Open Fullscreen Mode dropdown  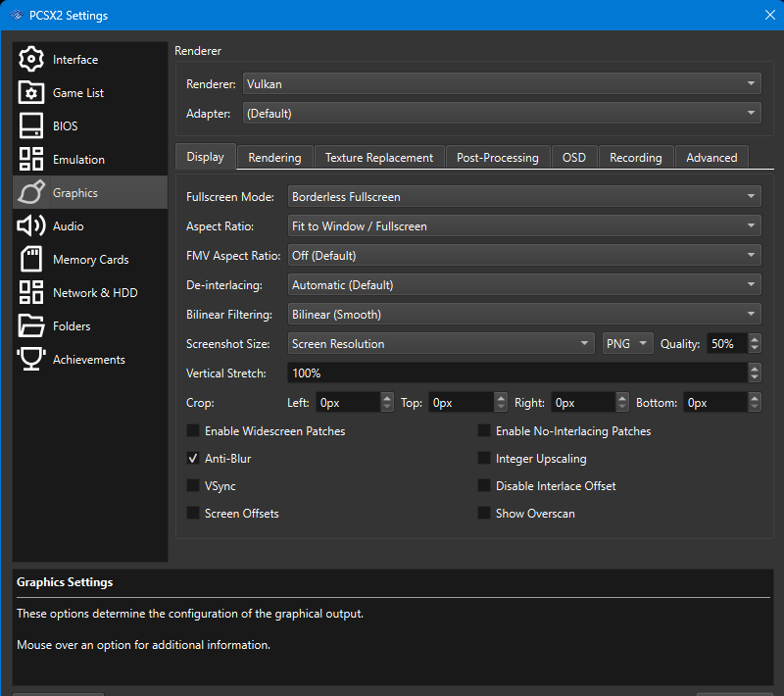[x=524, y=196]
